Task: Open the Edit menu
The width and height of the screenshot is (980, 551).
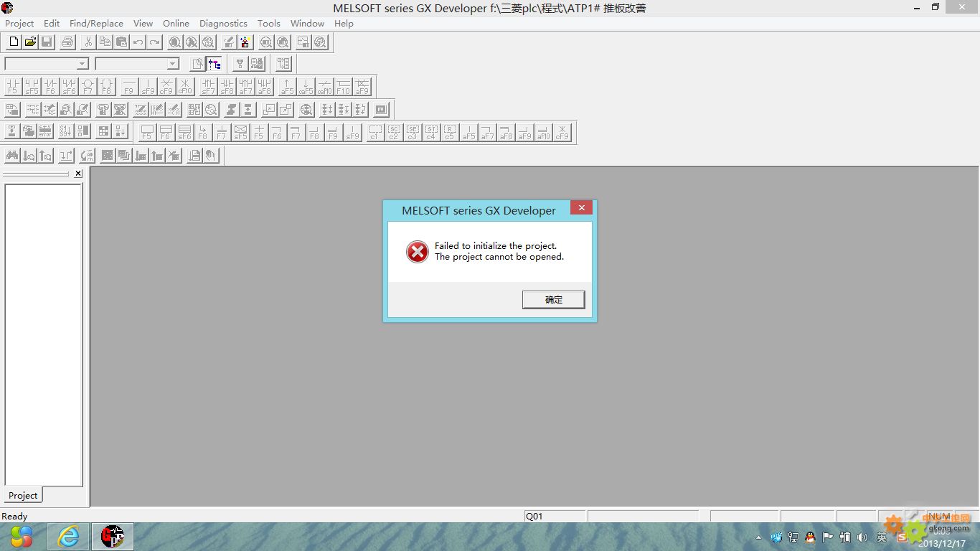Action: pyautogui.click(x=52, y=23)
